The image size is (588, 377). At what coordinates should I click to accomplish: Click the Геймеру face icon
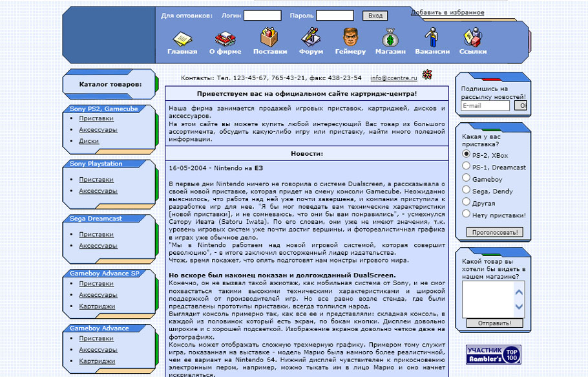click(350, 38)
